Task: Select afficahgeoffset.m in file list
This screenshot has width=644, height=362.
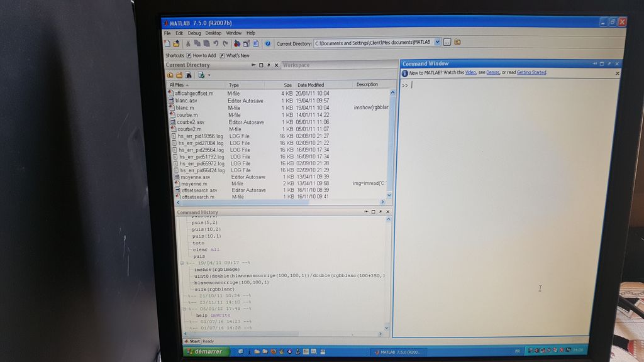Action: coord(194,94)
